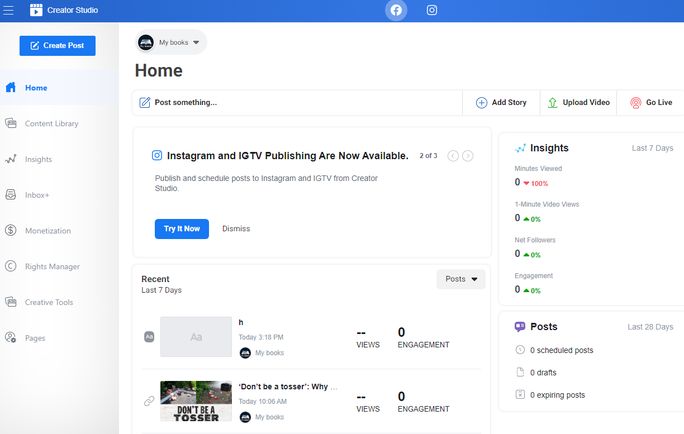The image size is (684, 434).
Task: Click '0 scheduled posts' text
Action: point(561,350)
